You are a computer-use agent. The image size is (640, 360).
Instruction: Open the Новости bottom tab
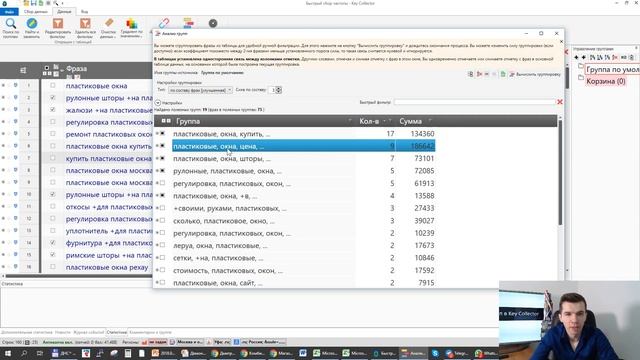63,332
